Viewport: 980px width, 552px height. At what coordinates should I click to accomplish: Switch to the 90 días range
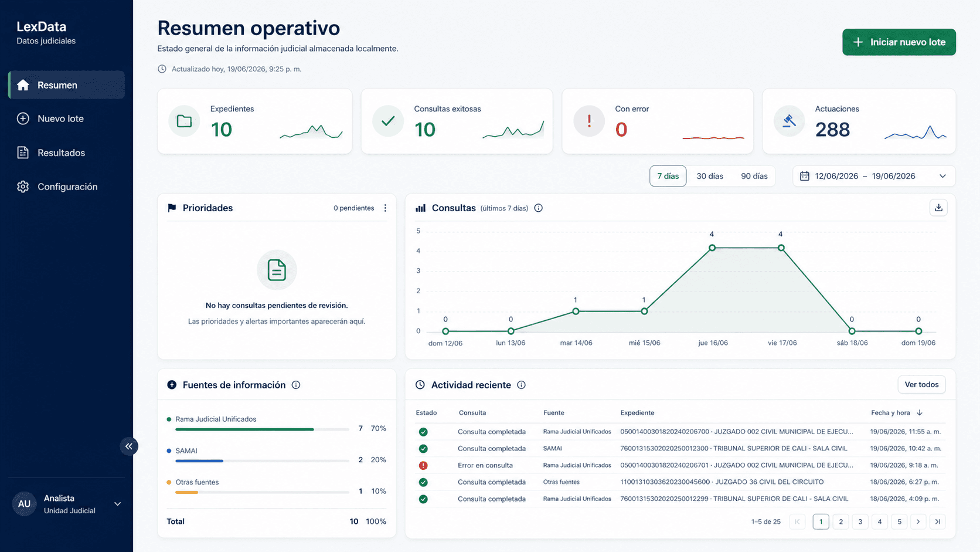pyautogui.click(x=754, y=176)
